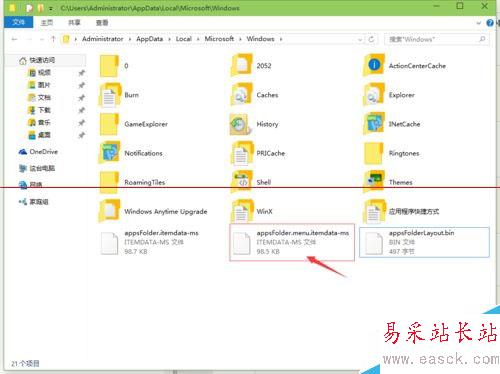500x374 pixels.
Task: Unpin 文档 with its pin icon
Action: [x=81, y=98]
